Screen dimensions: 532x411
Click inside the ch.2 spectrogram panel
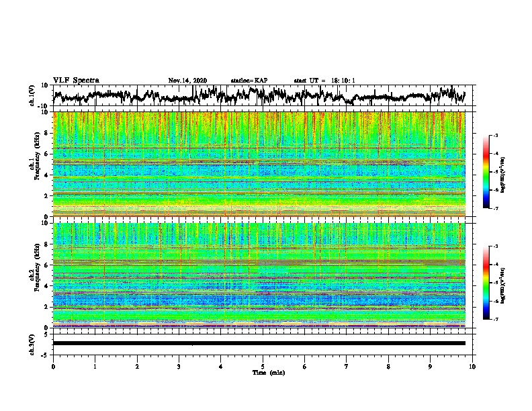[x=259, y=275]
